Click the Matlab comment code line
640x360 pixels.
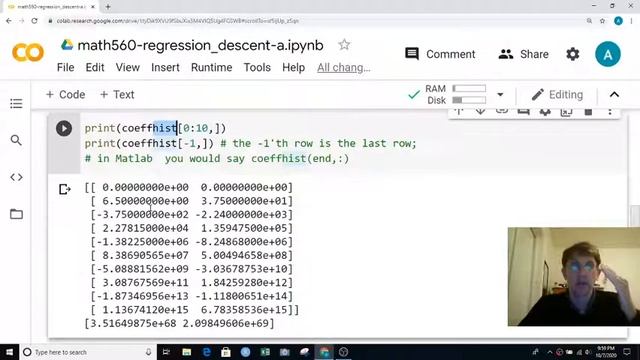[217, 159]
